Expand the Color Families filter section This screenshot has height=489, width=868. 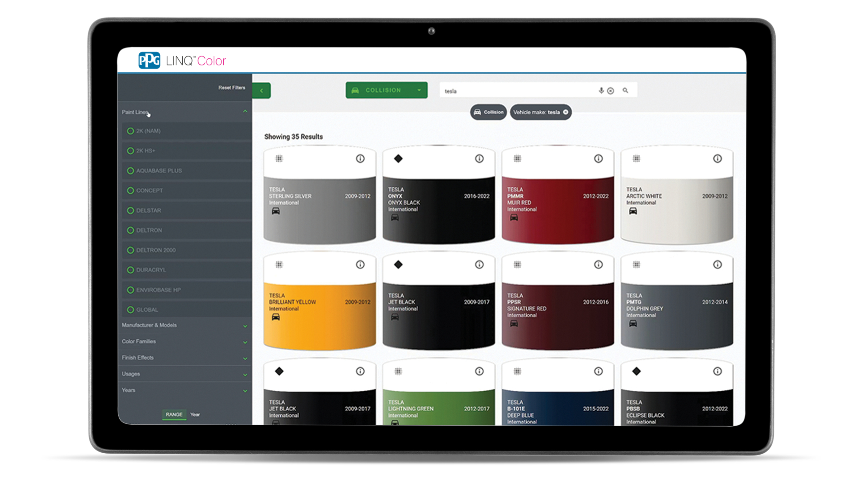point(185,342)
